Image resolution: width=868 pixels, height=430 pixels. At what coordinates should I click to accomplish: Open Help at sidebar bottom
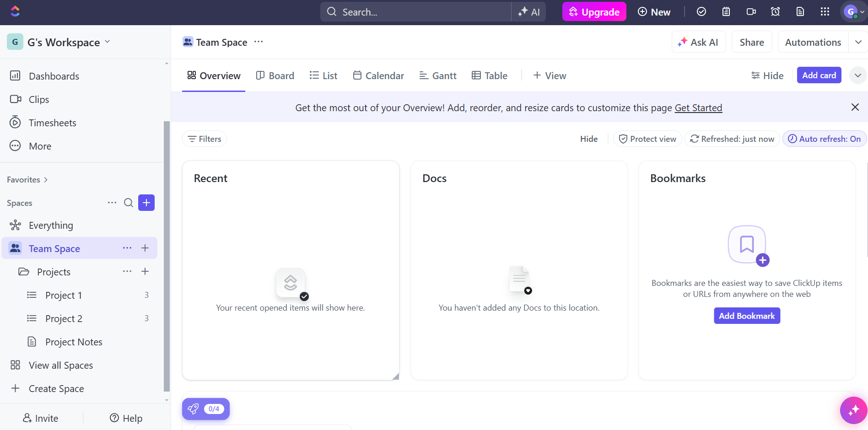tap(126, 418)
